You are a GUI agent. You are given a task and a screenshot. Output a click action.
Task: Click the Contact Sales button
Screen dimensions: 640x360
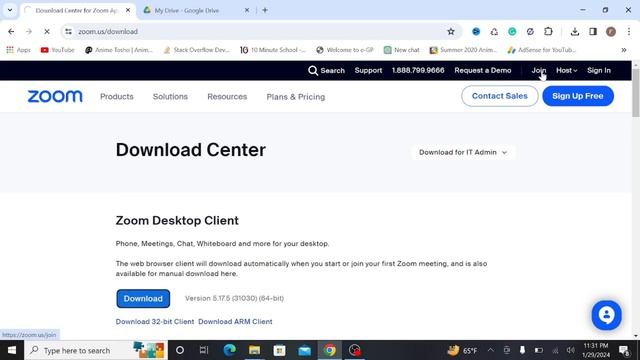[500, 96]
